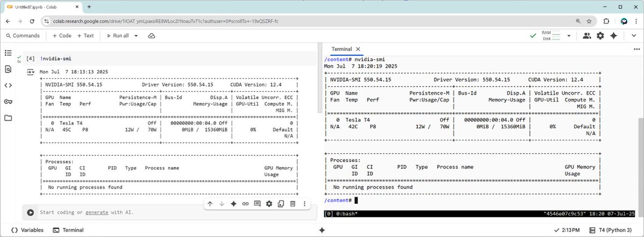
Task: Click the RAM and Disk usage indicator
Action: pyautogui.click(x=551, y=35)
